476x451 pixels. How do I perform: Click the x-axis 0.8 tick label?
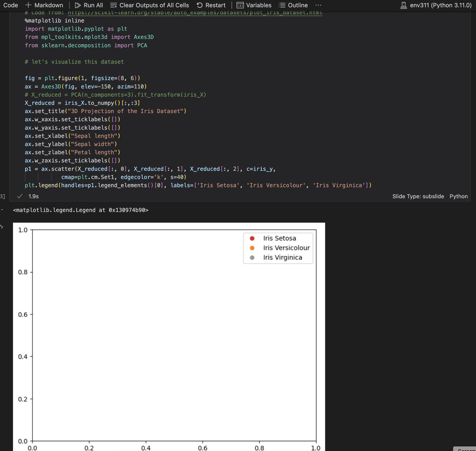pos(259,448)
